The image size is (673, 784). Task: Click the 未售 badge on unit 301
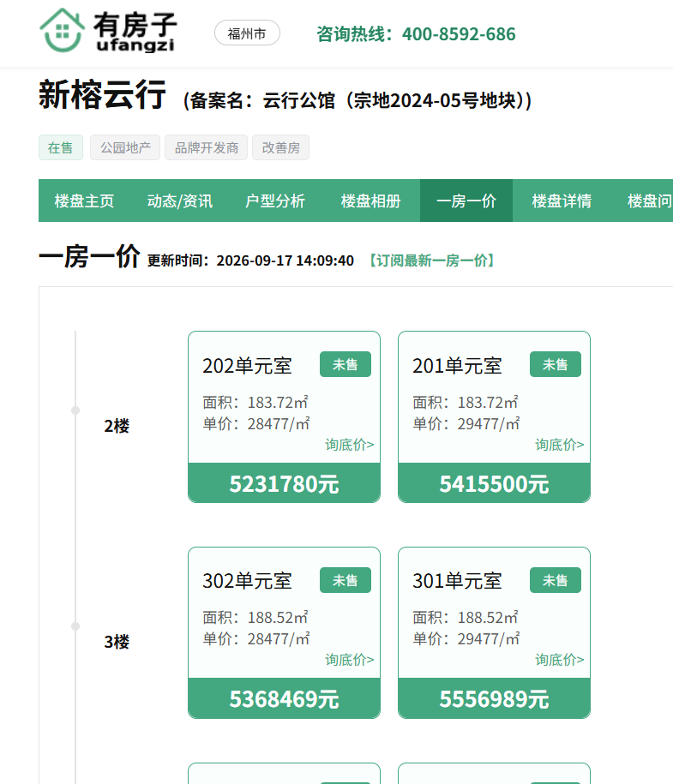556,580
